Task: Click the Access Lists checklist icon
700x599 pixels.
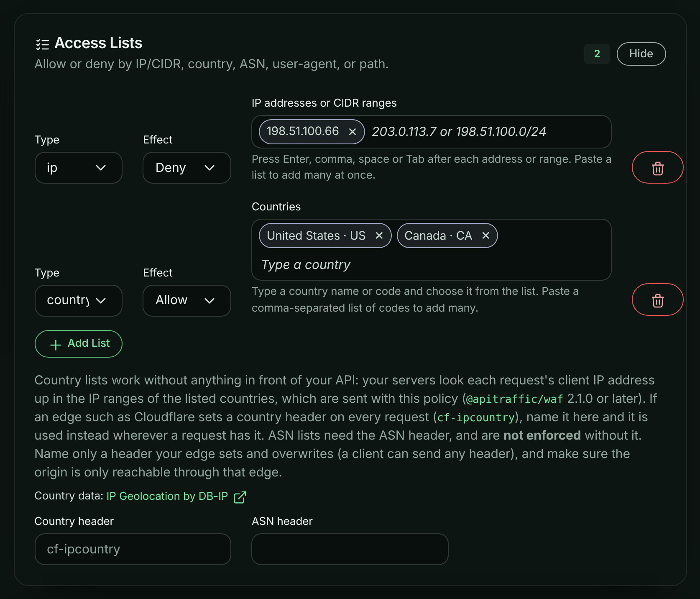Action: pyautogui.click(x=42, y=44)
